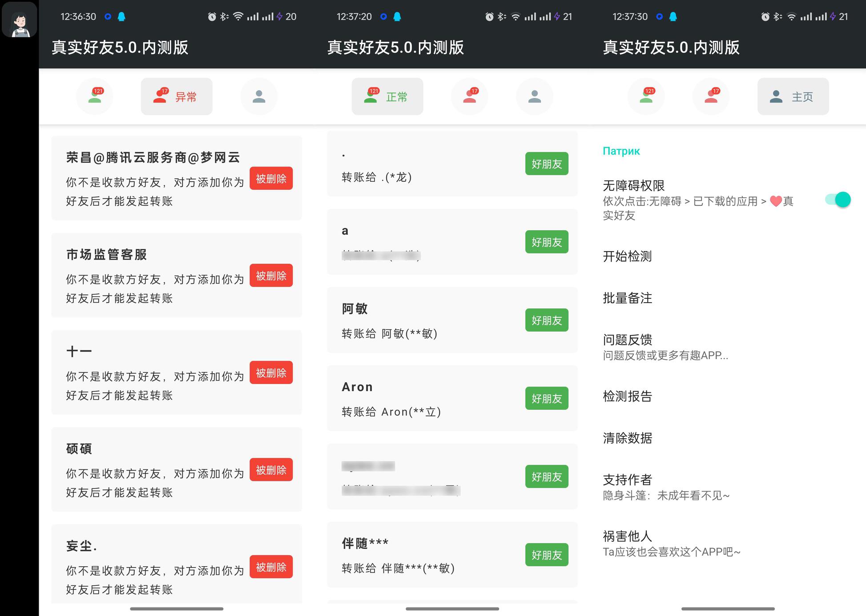The height and width of the screenshot is (616, 866).
Task: Click gray home person icon in second screen
Action: coord(535,96)
